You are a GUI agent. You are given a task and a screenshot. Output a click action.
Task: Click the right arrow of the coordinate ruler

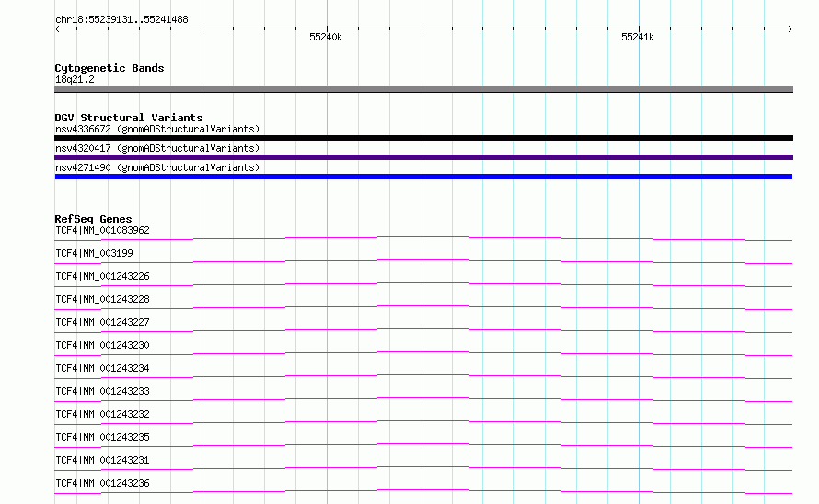(x=790, y=29)
